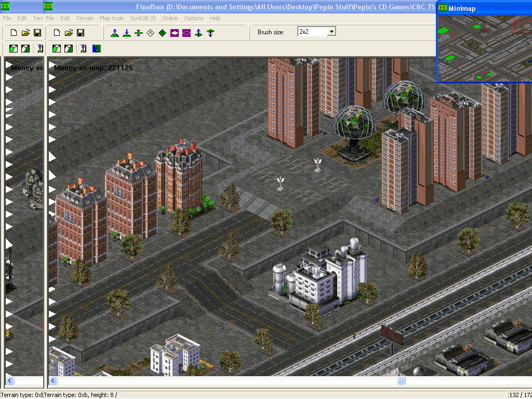
Task: Click the New map icon in main toolbar
Action: click(x=57, y=33)
